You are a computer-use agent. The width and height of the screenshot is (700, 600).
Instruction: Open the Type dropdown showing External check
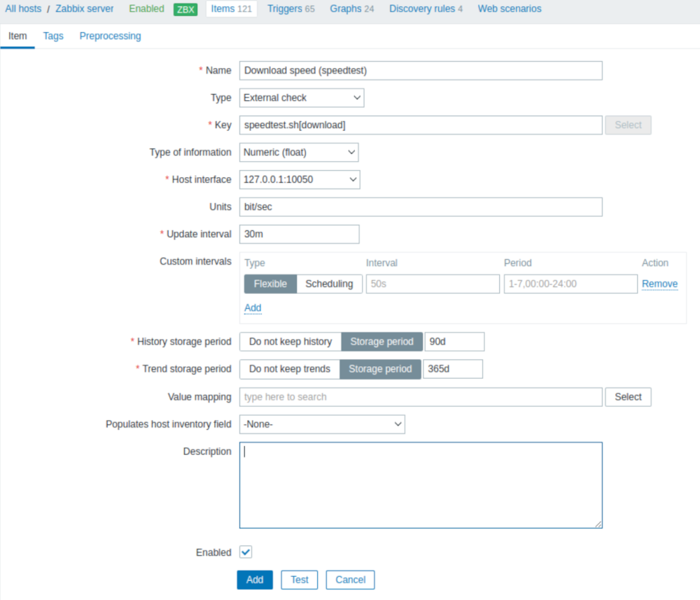pyautogui.click(x=302, y=98)
